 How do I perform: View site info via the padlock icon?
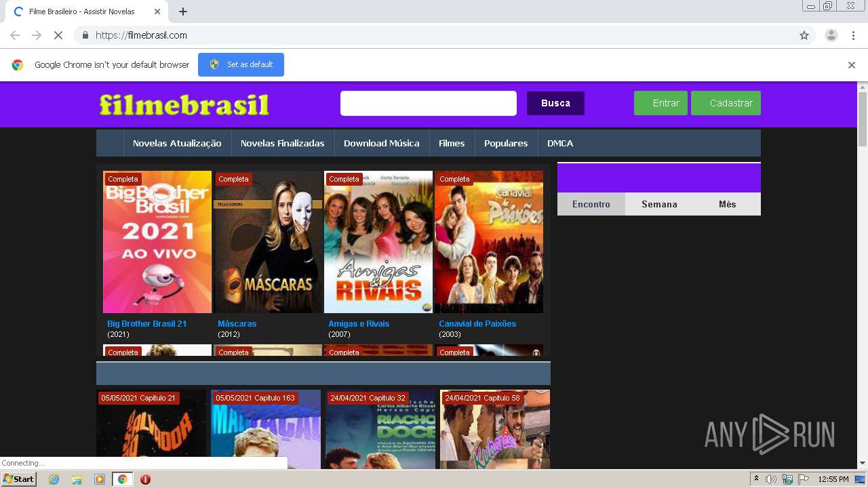[x=85, y=35]
